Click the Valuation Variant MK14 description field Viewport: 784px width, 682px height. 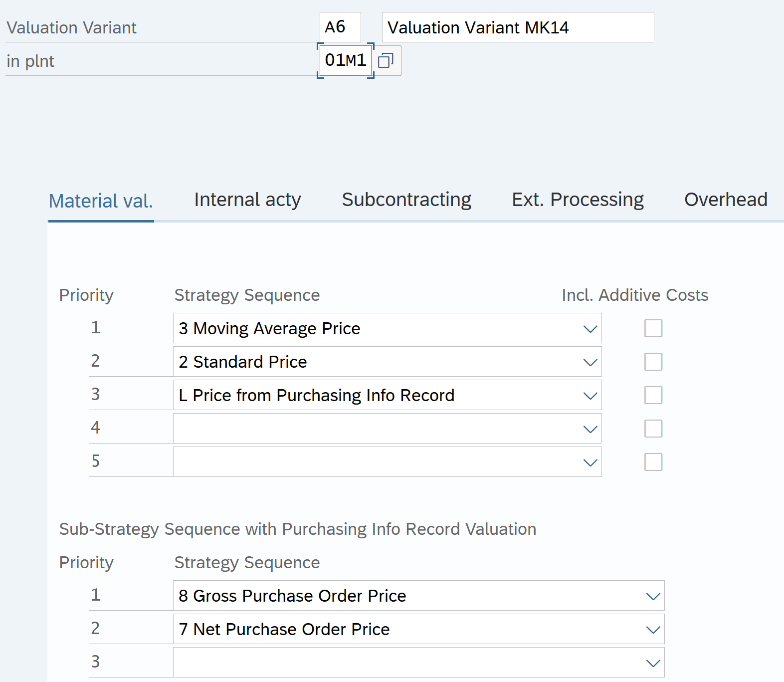tap(518, 27)
